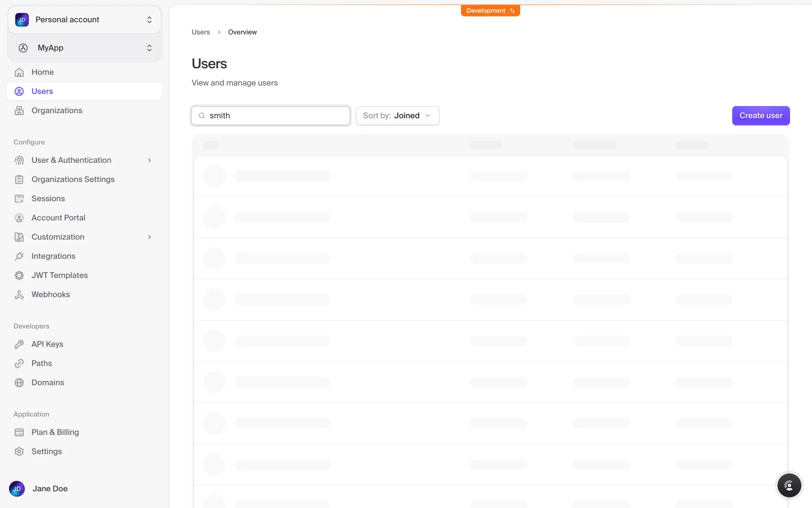Open the help chat bubble icon

(x=789, y=486)
